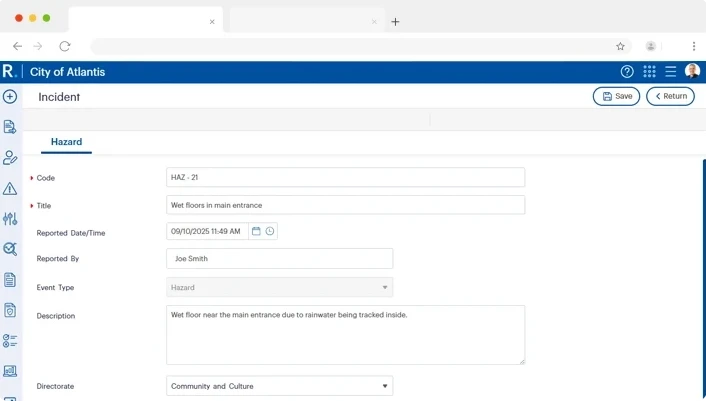706x401 pixels.
Task: Focus the Code field HAZ - 21
Action: pyautogui.click(x=345, y=177)
